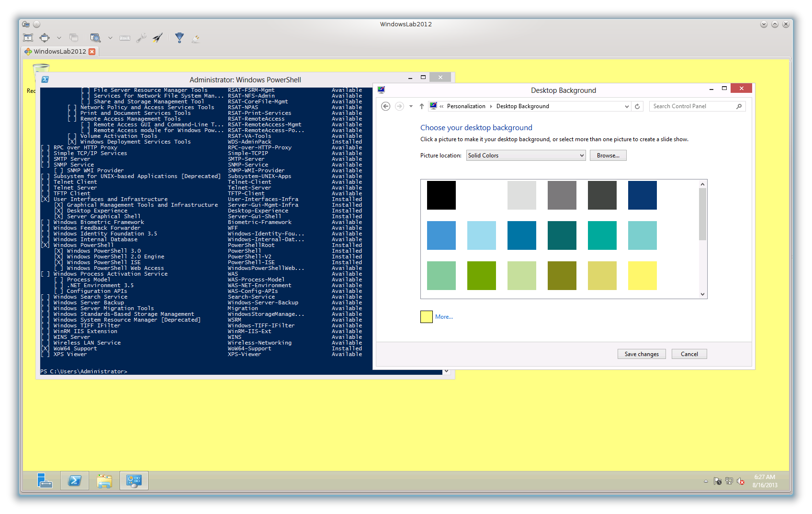Viewport: 812px width, 514px height.
Task: Open the More... colors link
Action: (444, 317)
